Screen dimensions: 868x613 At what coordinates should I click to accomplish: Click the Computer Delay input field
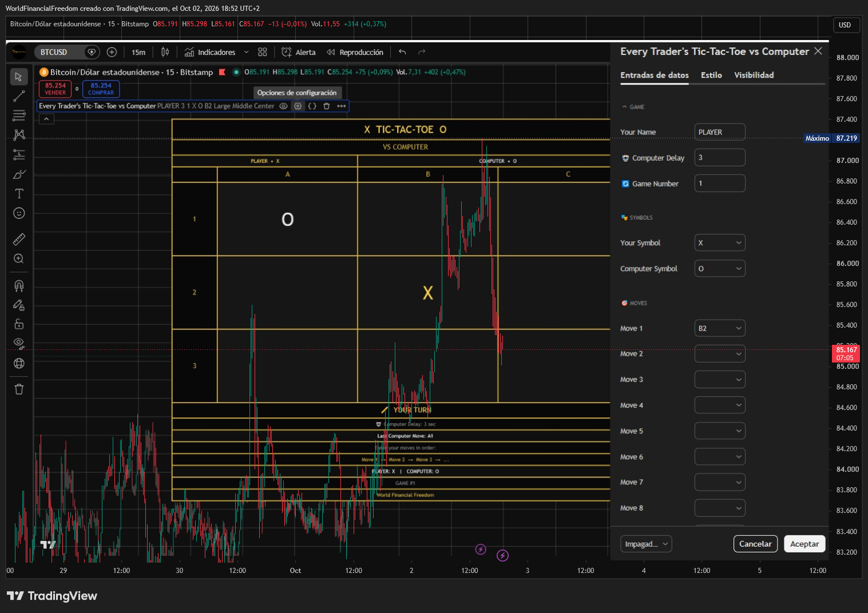click(x=720, y=158)
